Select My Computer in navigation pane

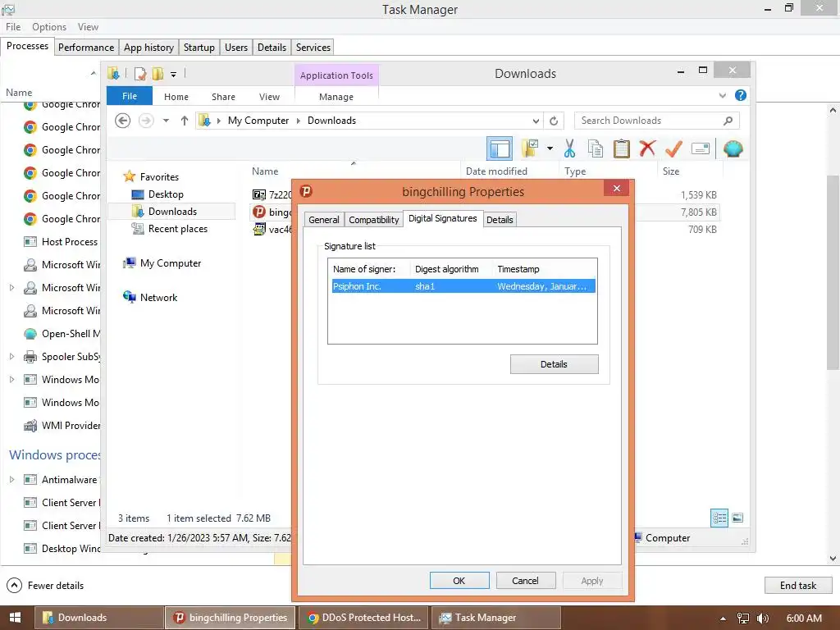171,263
